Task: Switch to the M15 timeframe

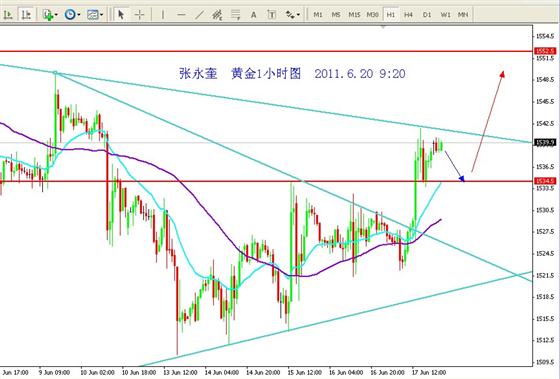Action: click(354, 15)
